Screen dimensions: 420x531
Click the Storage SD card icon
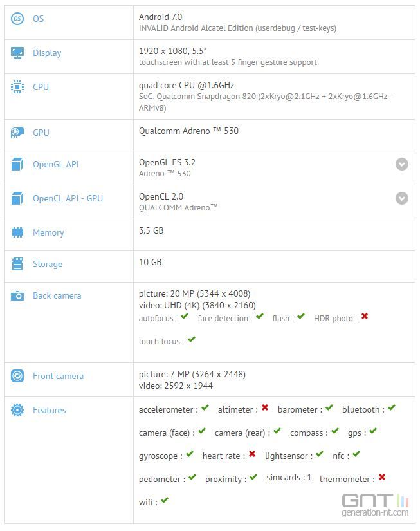(17, 264)
